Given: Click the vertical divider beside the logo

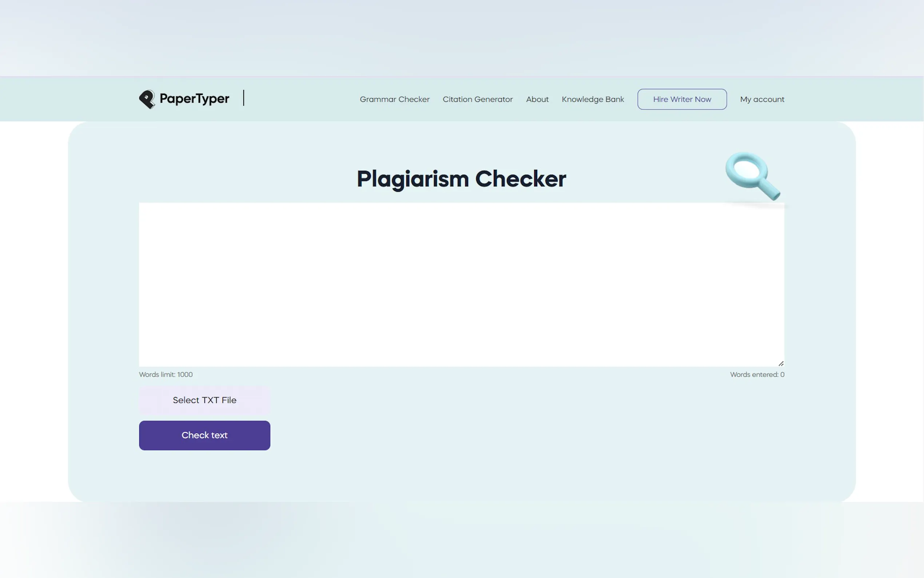Looking at the screenshot, I should click(x=244, y=98).
